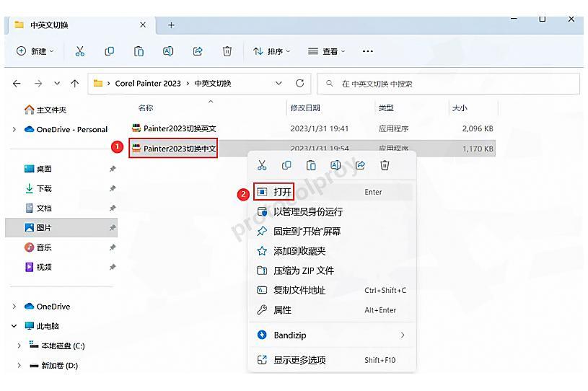The image size is (588, 391).
Task: Refresh the current folder view
Action: tap(299, 83)
